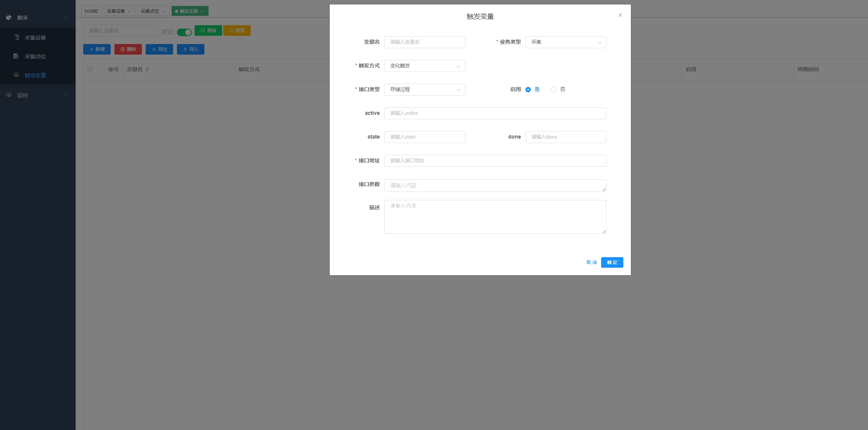868x430 pixels.
Task: Click the 接口地址 input field
Action: point(495,161)
